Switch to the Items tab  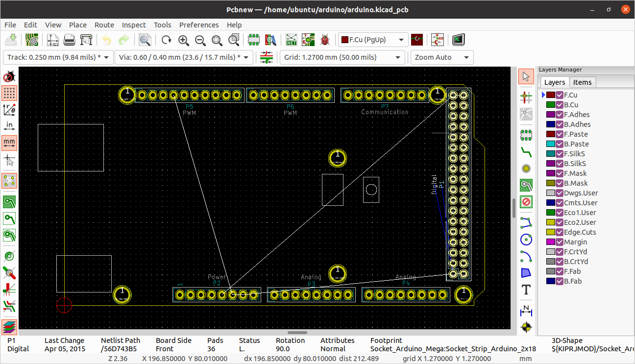583,82
